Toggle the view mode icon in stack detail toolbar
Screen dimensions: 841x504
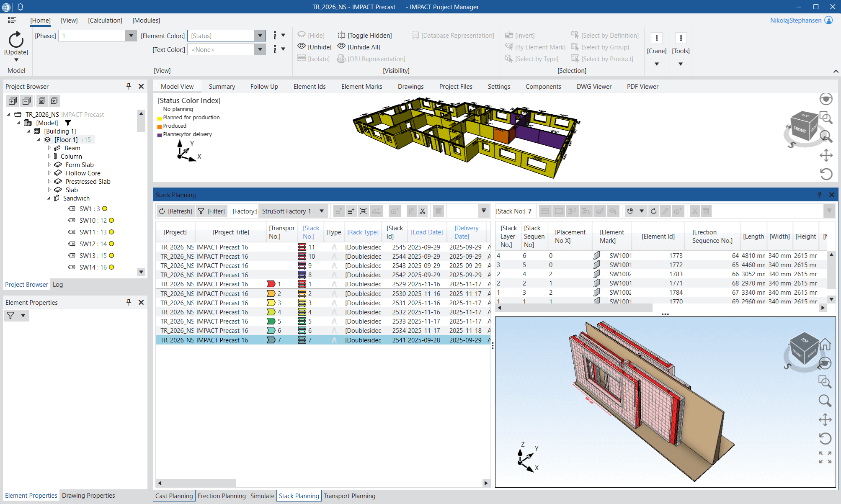630,211
